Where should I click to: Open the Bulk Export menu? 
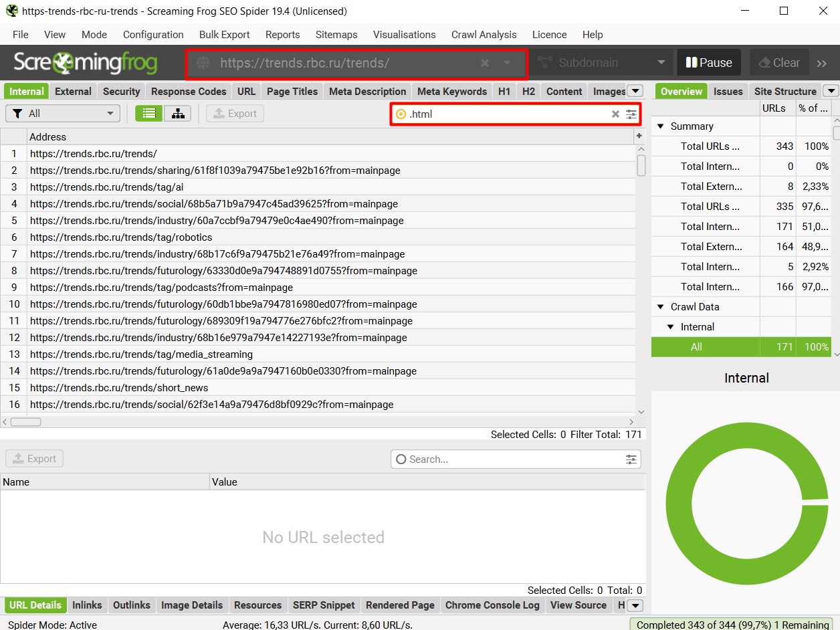coord(224,34)
